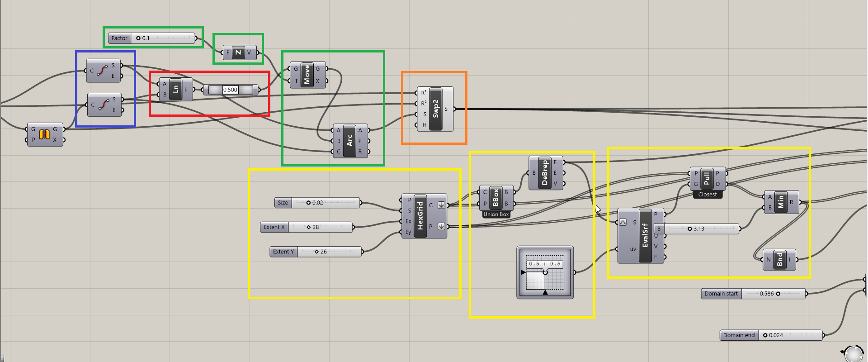Click the Bnd N input parameter
The width and height of the screenshot is (868, 362).
coord(769,260)
